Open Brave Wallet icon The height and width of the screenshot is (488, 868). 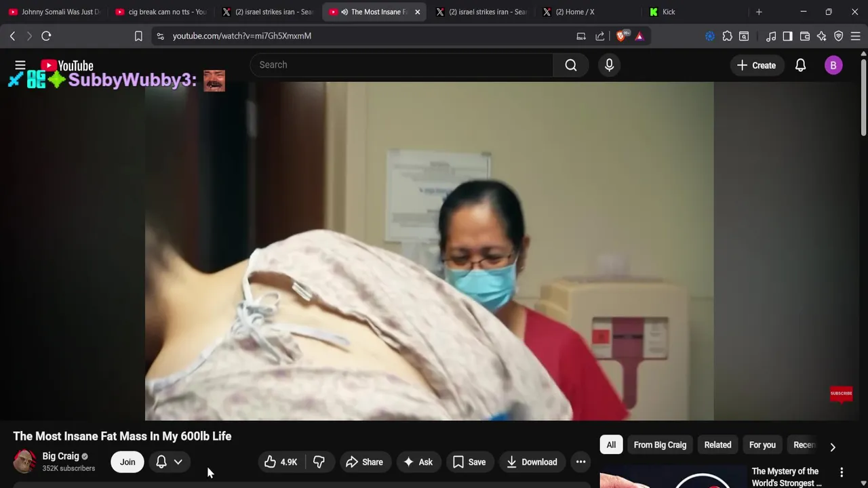[x=805, y=36]
